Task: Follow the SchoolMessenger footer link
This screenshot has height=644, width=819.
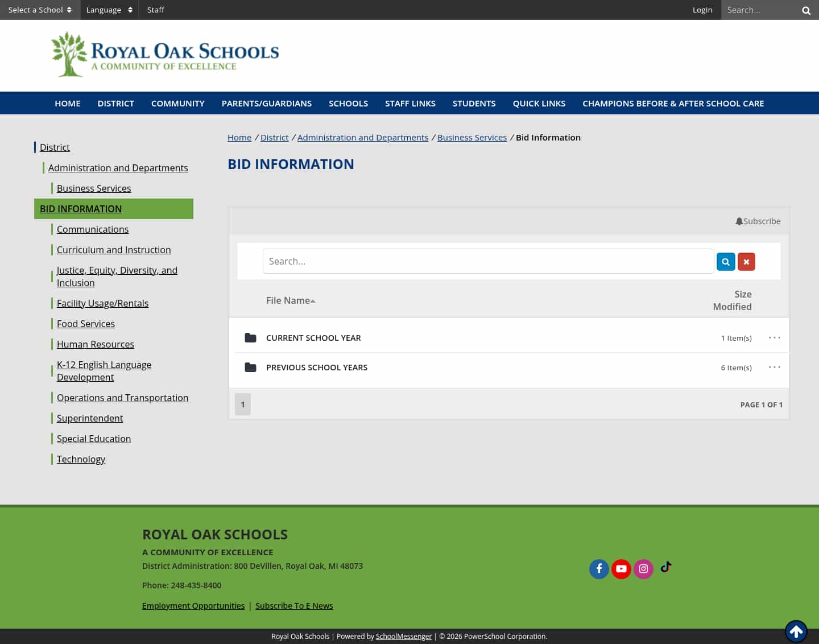Action: pos(404,636)
